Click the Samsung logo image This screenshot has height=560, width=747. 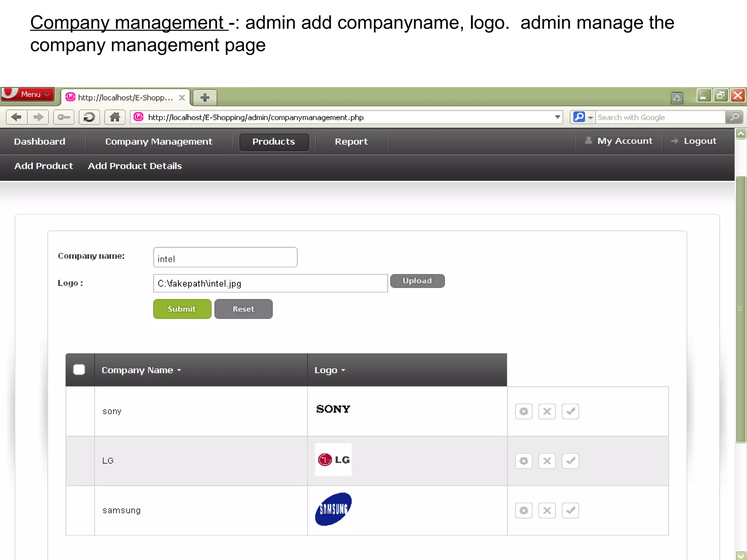pos(333,509)
